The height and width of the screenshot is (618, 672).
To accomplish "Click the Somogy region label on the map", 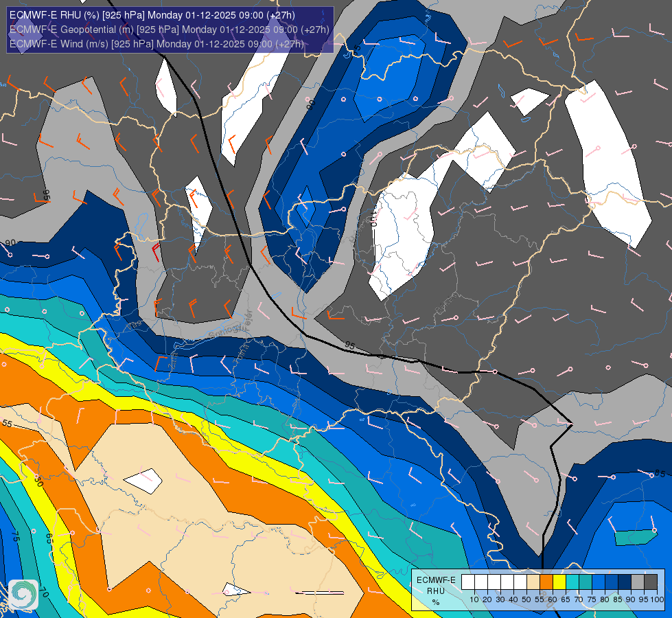I will 229,331.
